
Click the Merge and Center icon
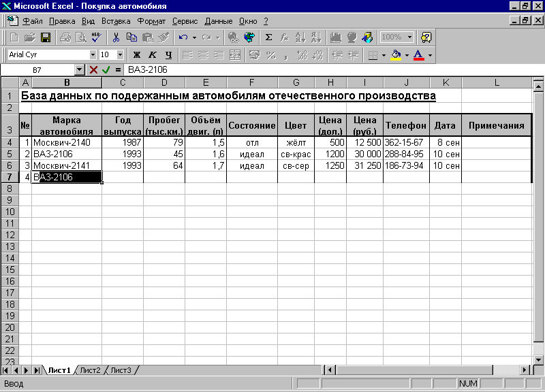[x=235, y=55]
